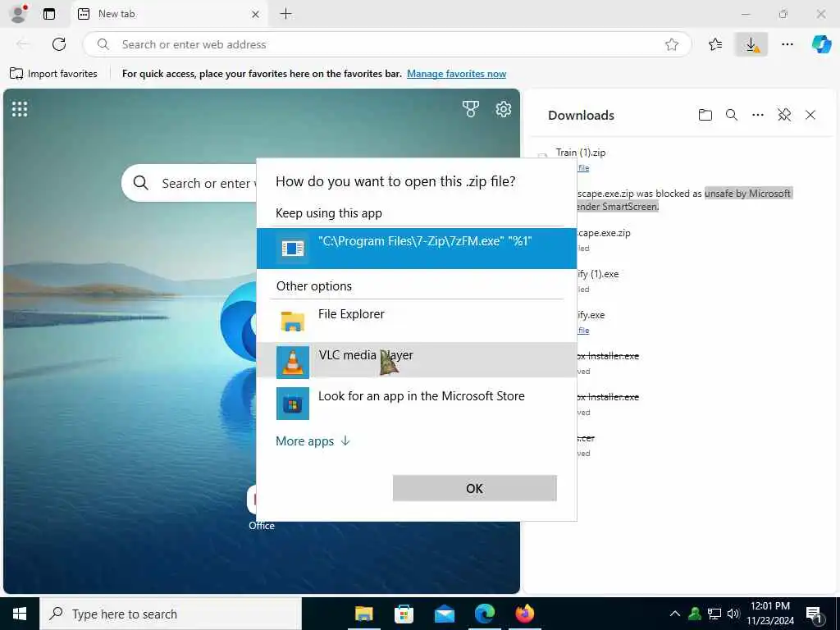
Task: Open more options in Downloads panel
Action: pos(757,115)
